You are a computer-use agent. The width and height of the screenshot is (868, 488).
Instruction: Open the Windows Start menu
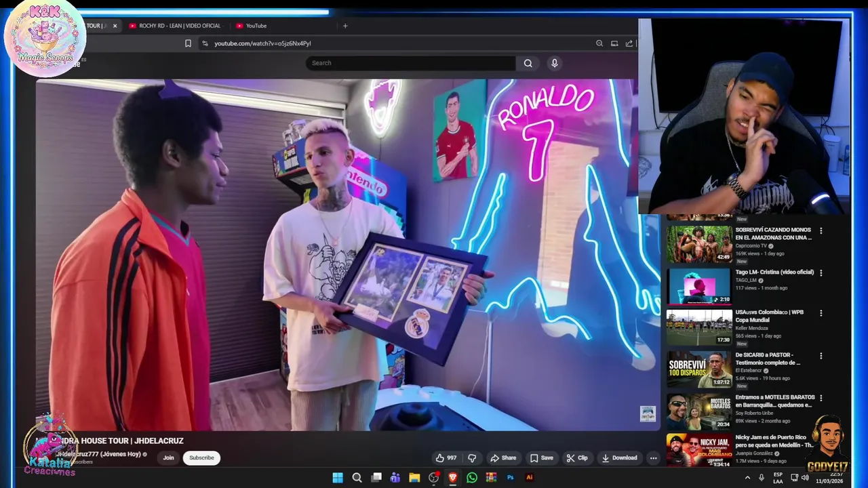[x=338, y=478]
